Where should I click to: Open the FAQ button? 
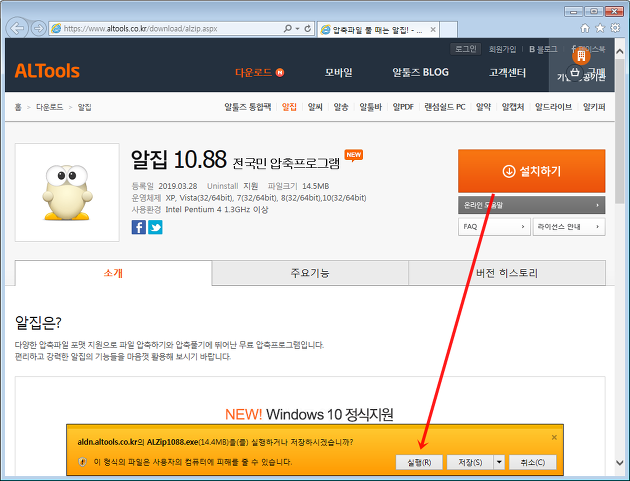[x=494, y=227]
